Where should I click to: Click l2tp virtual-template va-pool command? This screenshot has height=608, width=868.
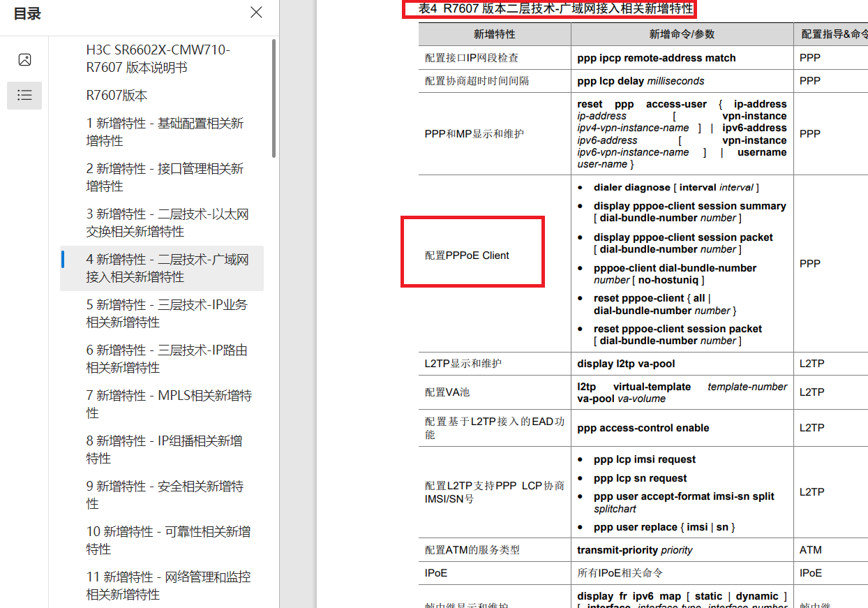coord(682,392)
